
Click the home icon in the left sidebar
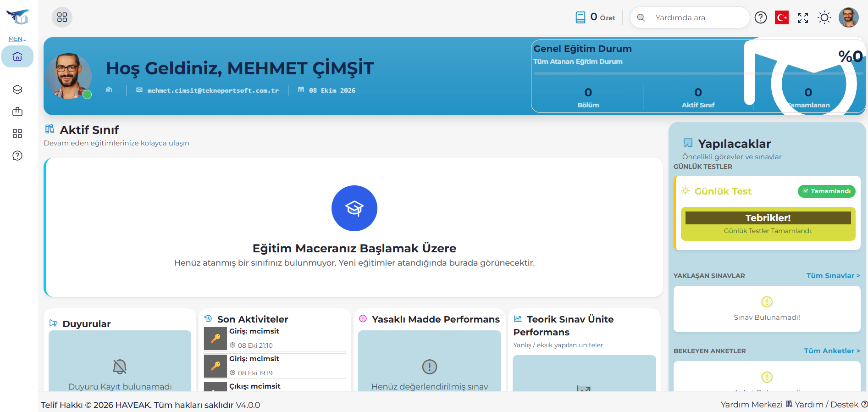click(x=17, y=56)
